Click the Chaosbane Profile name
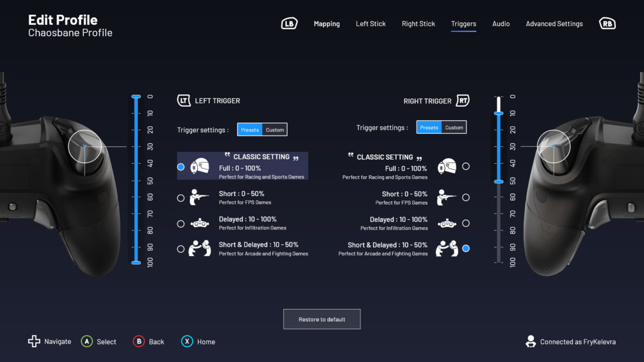 [70, 32]
